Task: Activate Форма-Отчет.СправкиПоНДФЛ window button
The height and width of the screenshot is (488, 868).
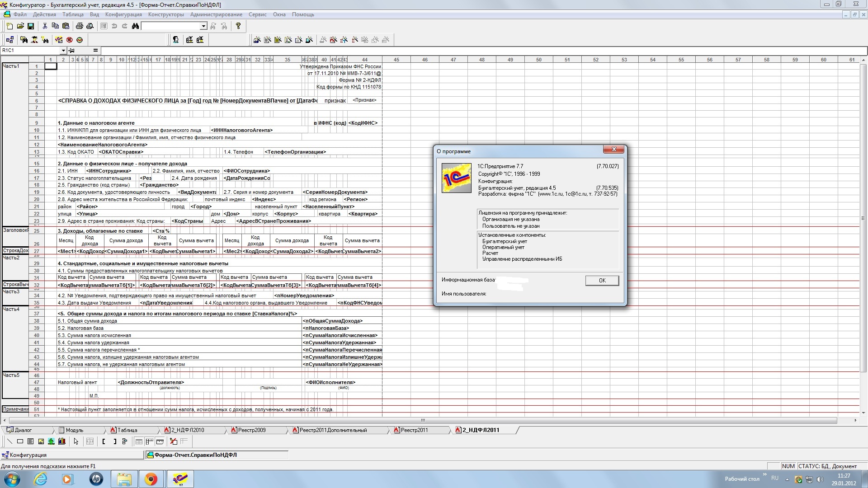Action: pyautogui.click(x=217, y=455)
